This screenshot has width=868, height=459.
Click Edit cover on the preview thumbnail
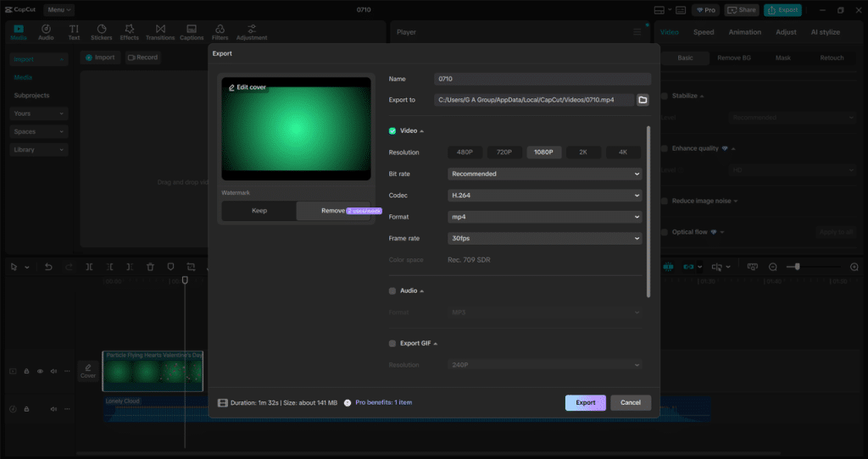(x=247, y=87)
